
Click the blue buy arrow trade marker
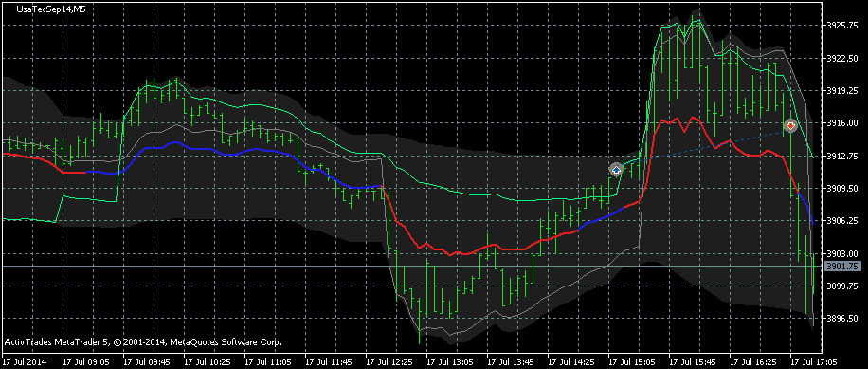pos(616,170)
